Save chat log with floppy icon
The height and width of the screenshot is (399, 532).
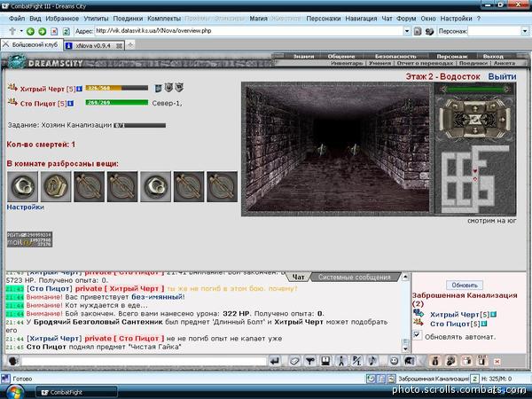(x=325, y=361)
